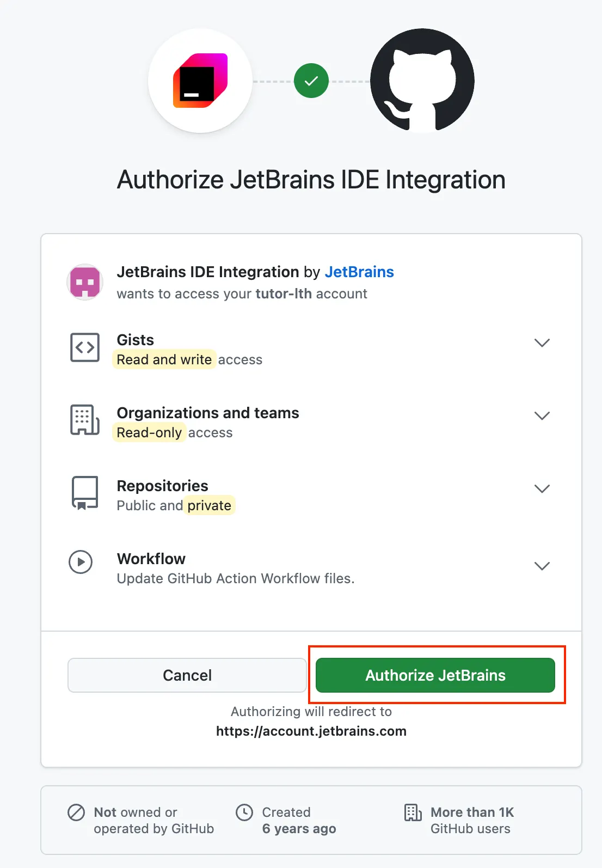Click the Organizations and teams building icon

pos(85,420)
